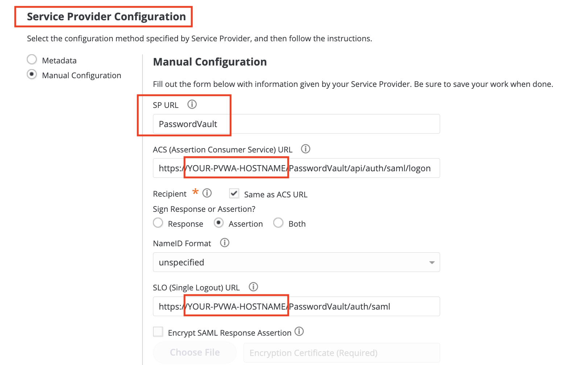
Task: View the SLO (Single Logout) URL info icon
Action: pyautogui.click(x=253, y=287)
